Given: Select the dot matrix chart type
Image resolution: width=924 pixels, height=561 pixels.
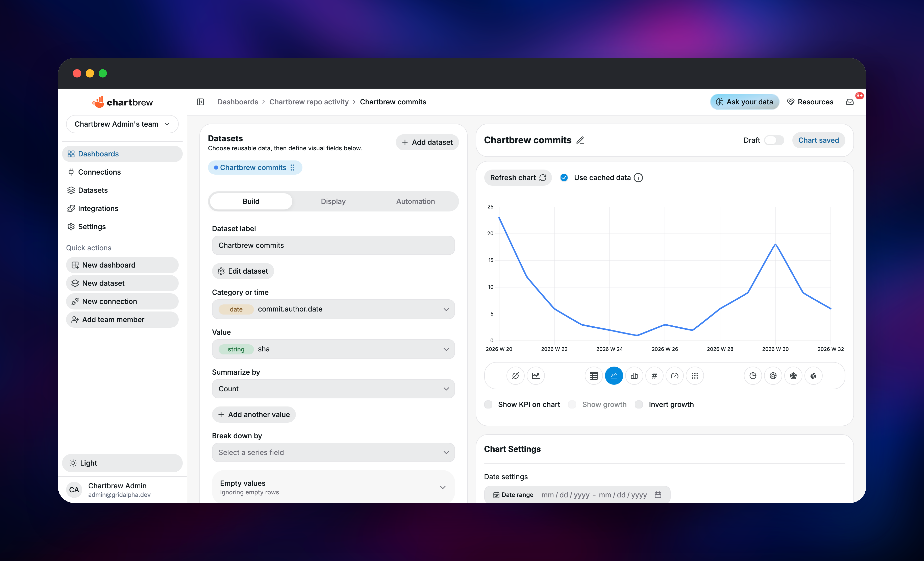Looking at the screenshot, I should point(695,376).
